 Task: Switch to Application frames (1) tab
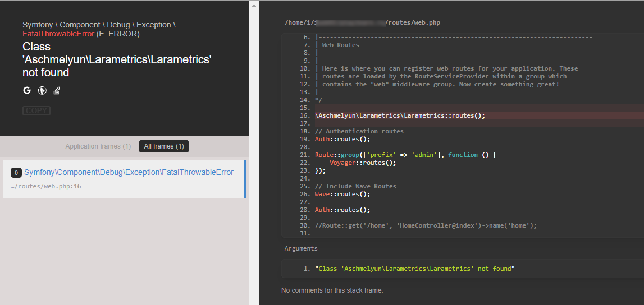[x=98, y=146]
